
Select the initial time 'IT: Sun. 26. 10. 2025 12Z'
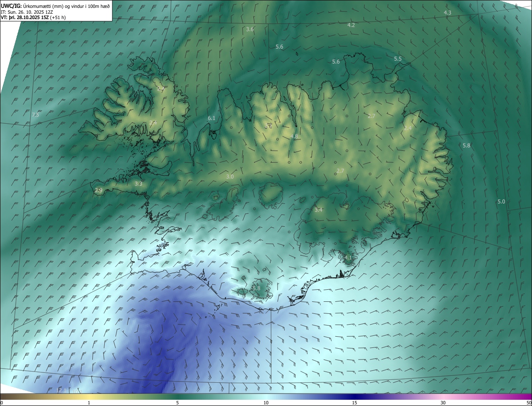[27, 12]
